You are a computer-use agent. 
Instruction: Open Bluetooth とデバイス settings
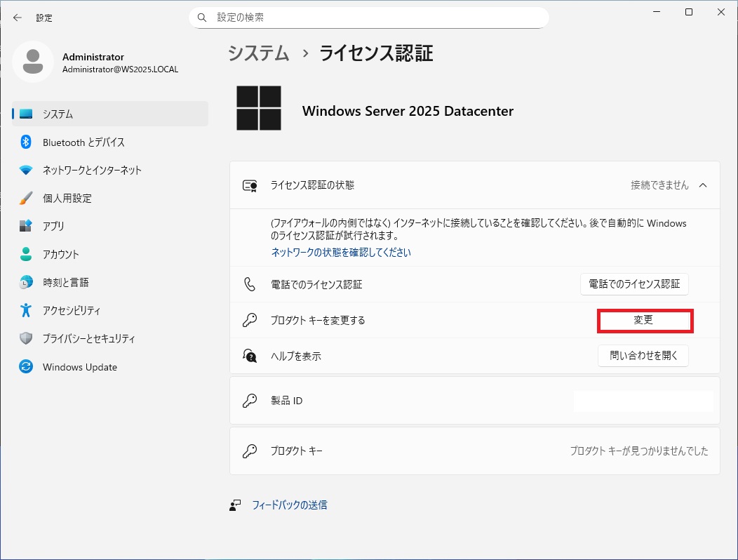110,142
